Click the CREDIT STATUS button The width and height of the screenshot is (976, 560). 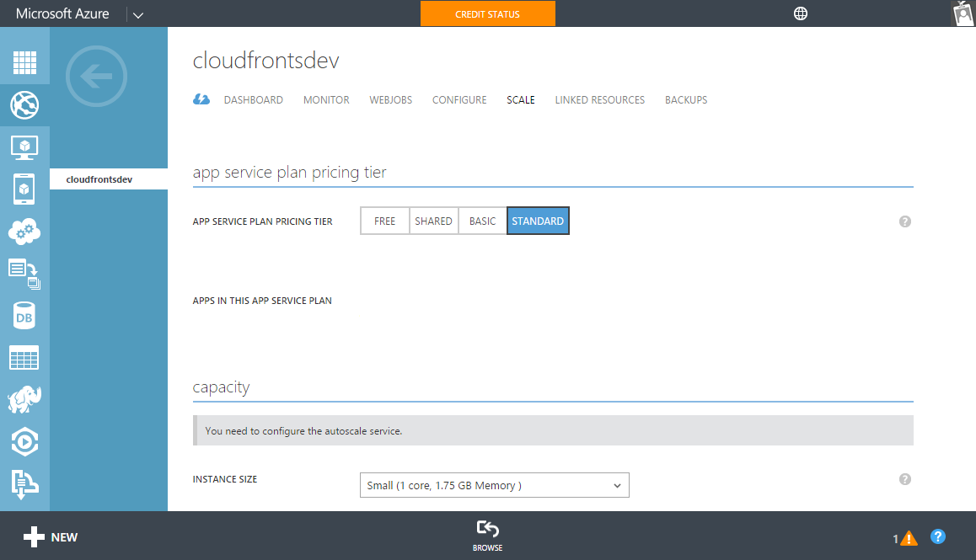487,13
